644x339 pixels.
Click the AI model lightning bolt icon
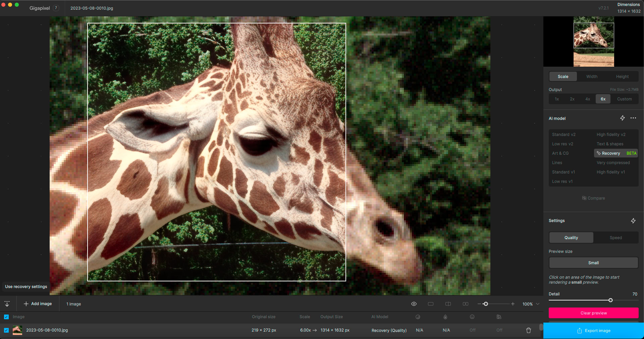click(x=623, y=118)
